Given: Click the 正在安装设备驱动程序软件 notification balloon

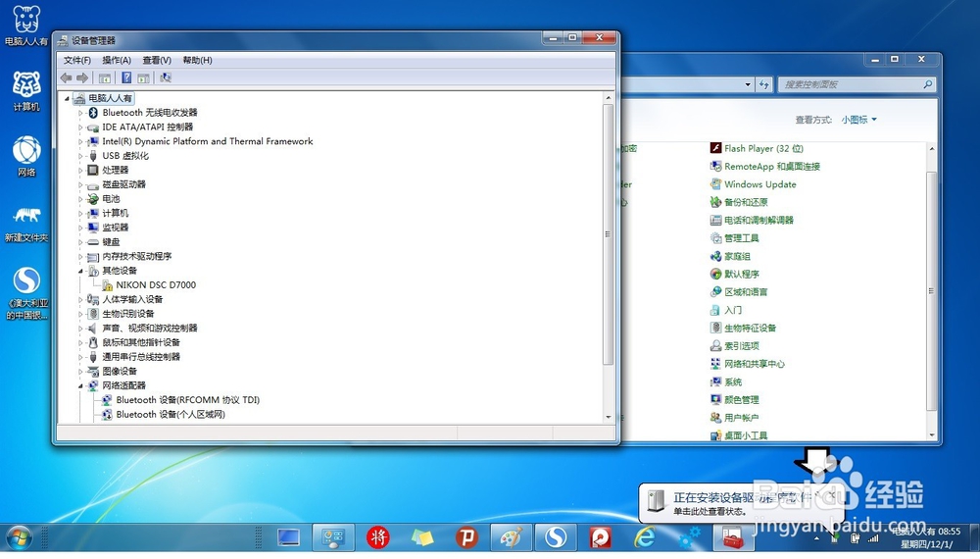Looking at the screenshot, I should pos(741,502).
